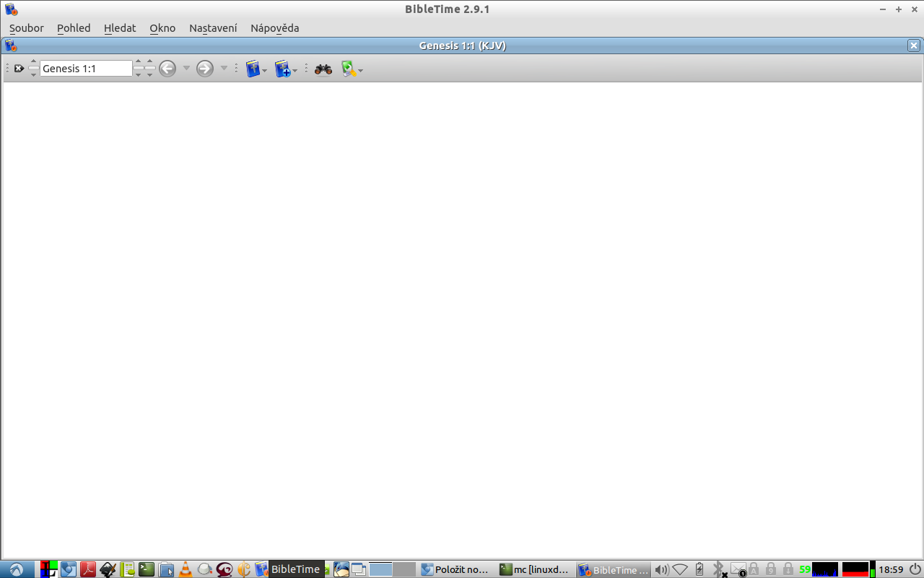Launch Thunderbird mail from taskbar
This screenshot has height=578, width=924.
click(341, 569)
